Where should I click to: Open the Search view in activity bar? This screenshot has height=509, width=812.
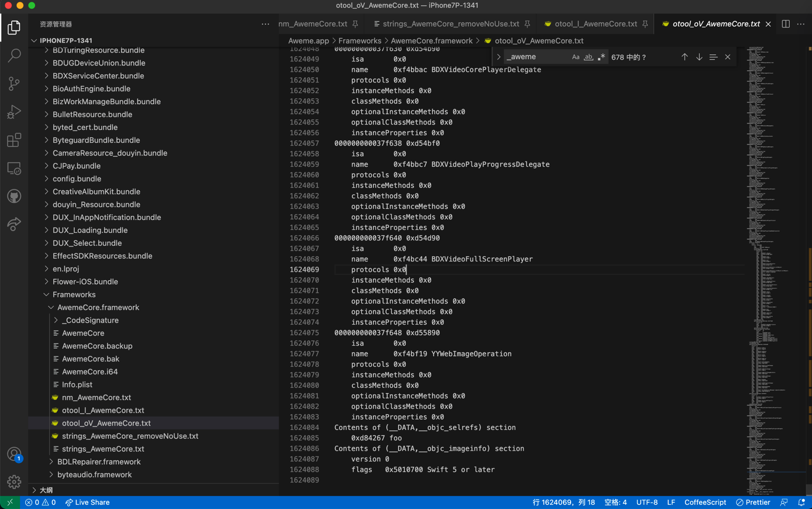[x=14, y=56]
